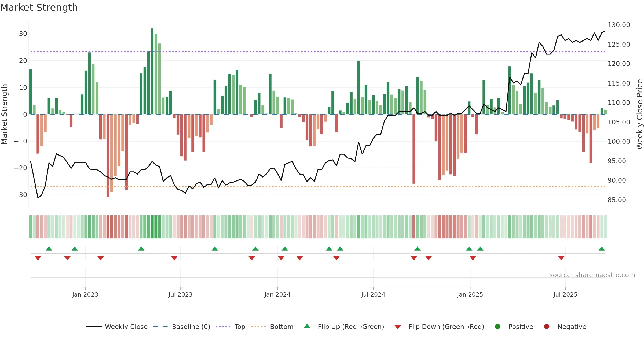This screenshot has height=362, width=644.
Task: Select the rightmost red flip-down triangle marker
Action: (x=561, y=258)
